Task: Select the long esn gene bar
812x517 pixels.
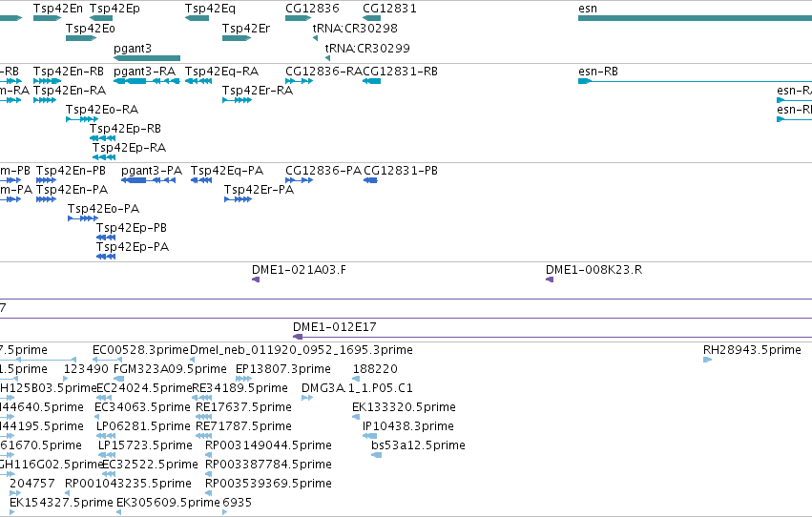Action: (695, 18)
